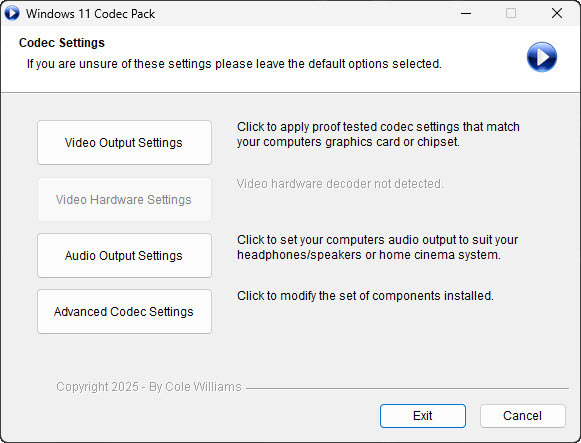This screenshot has height=443, width=581.
Task: Open Audio Output Settings
Action: point(124,256)
